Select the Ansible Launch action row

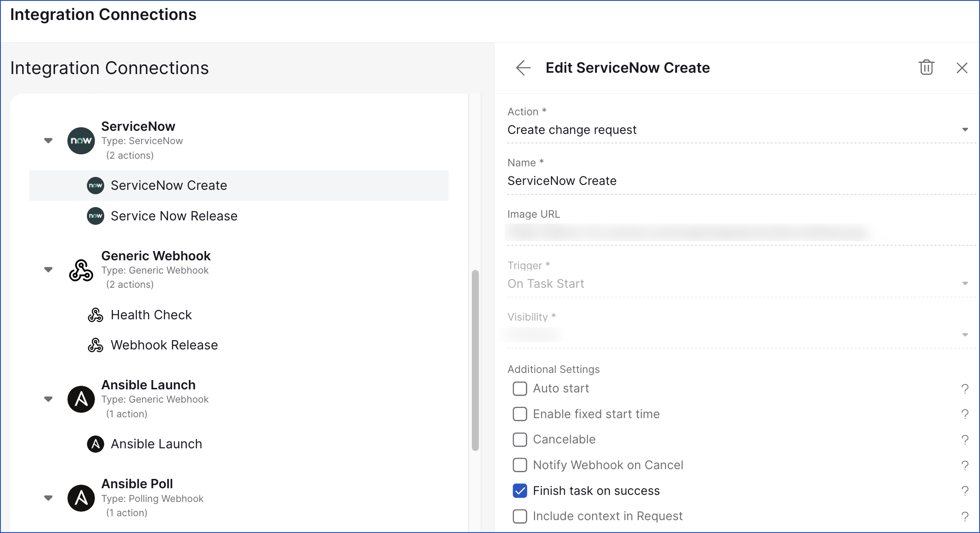pos(239,444)
